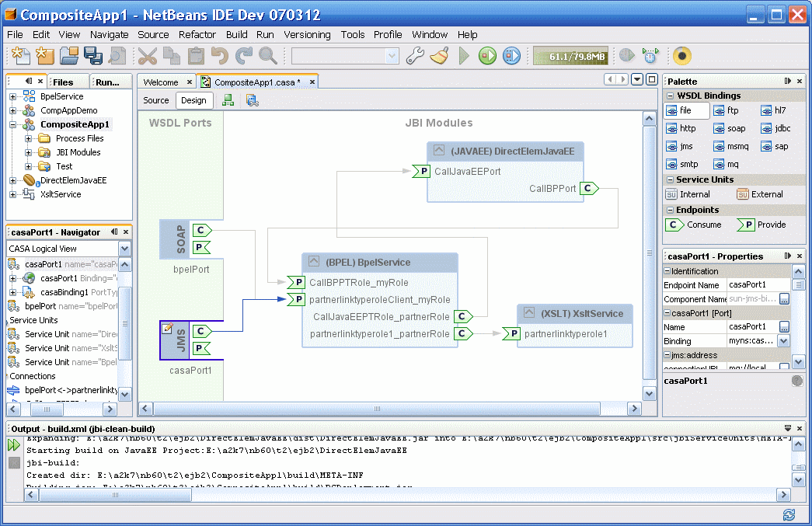Select the http WSDL binding
This screenshot has width=812, height=526.
681,128
